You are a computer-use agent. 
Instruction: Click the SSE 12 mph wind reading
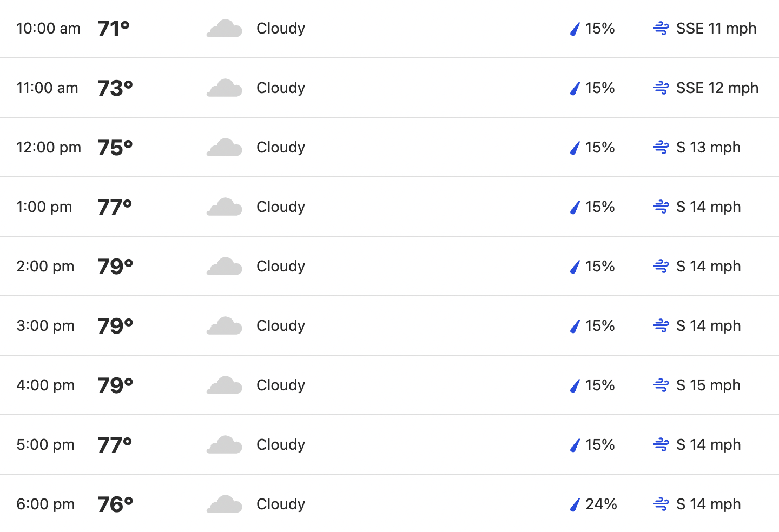click(x=717, y=88)
